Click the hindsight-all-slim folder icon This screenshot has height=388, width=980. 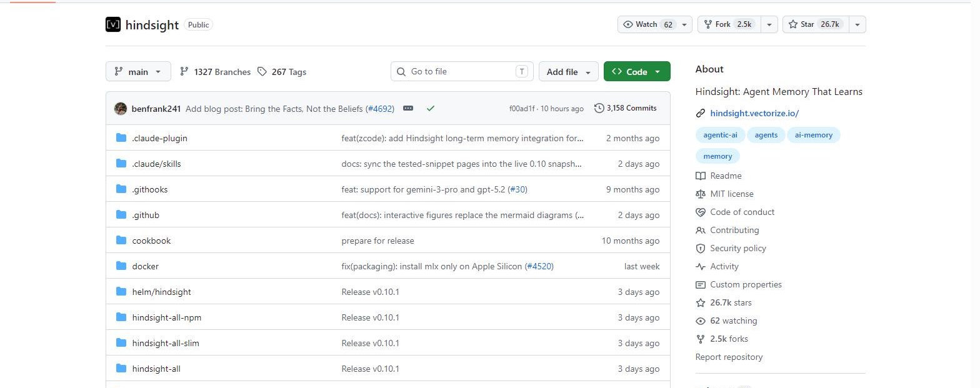click(121, 343)
